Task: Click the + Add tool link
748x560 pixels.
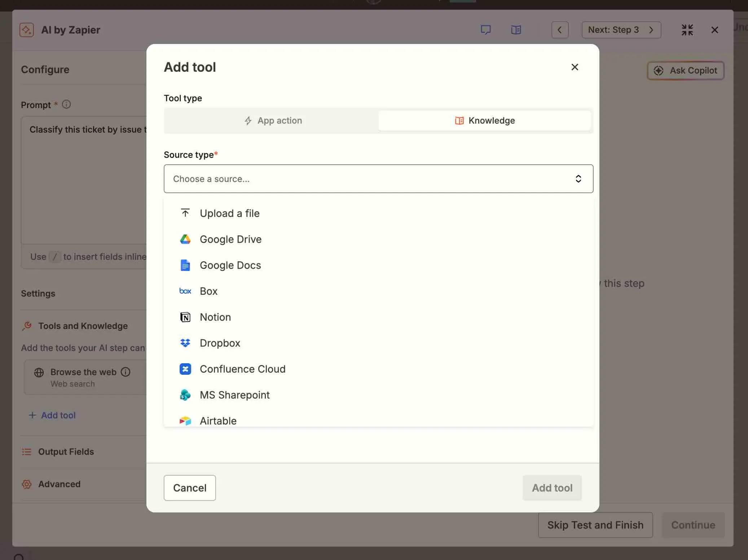Action: 52,415
